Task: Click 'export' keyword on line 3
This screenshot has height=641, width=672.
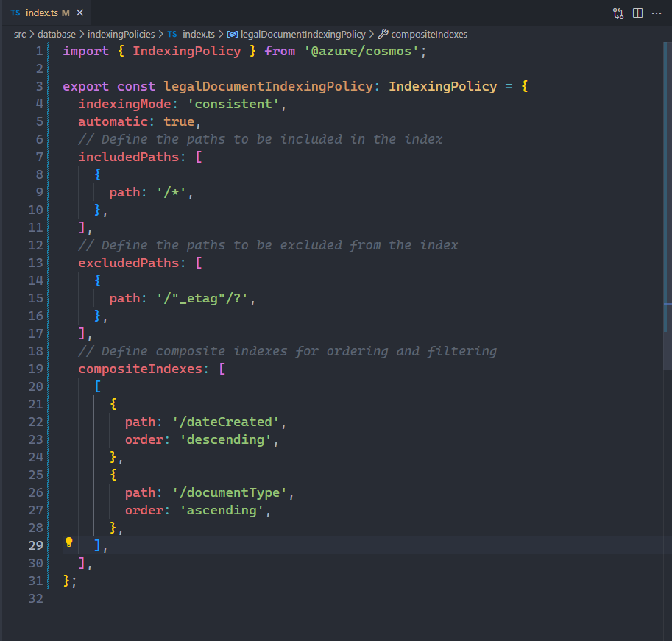Action: 85,86
